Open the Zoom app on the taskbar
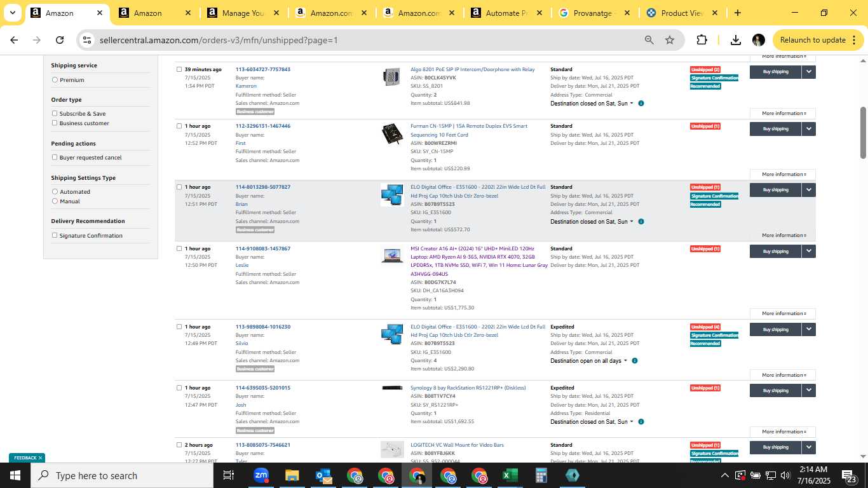 tap(261, 475)
